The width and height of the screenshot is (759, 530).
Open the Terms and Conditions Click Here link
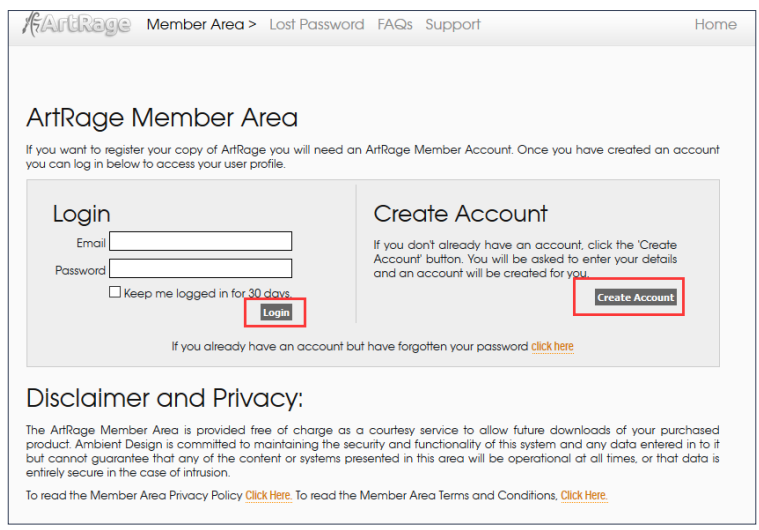[x=584, y=496]
